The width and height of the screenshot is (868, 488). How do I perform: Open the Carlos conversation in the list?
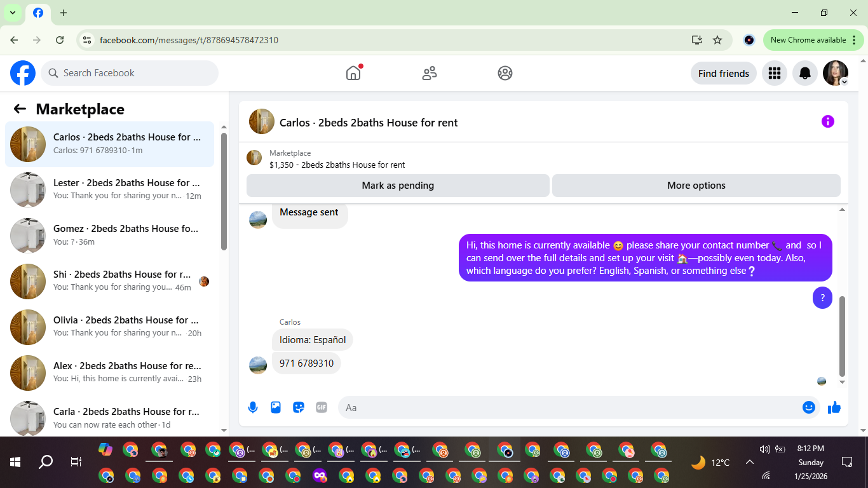tap(110, 144)
